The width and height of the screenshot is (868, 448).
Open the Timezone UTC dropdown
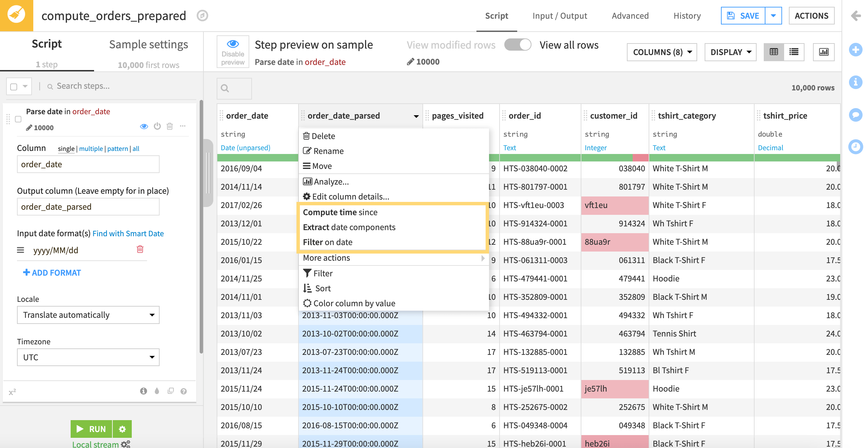[88, 357]
